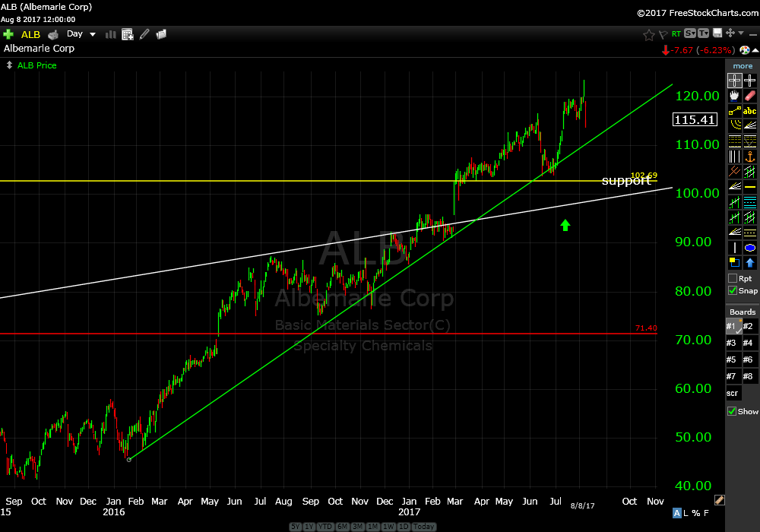Set chart range to YTD

pos(326,527)
